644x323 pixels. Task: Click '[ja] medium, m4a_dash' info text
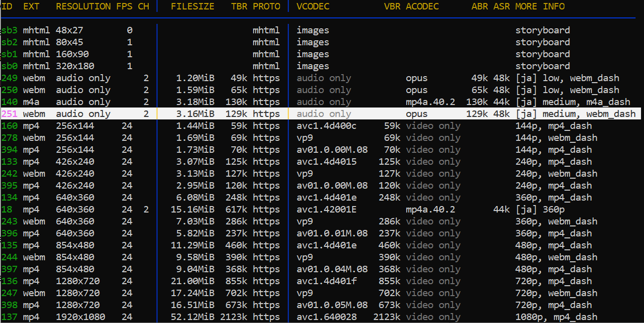[573, 102]
